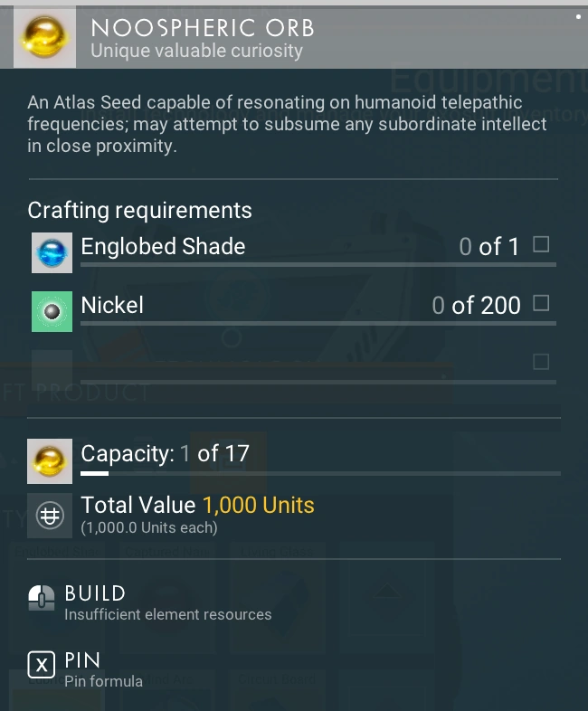588x711 pixels.
Task: Click the NOOSPHERIC ORB title text
Action: pyautogui.click(x=203, y=28)
